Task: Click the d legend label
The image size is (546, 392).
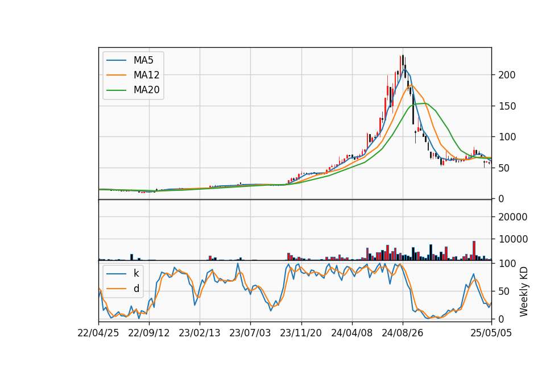Action: 136,289
